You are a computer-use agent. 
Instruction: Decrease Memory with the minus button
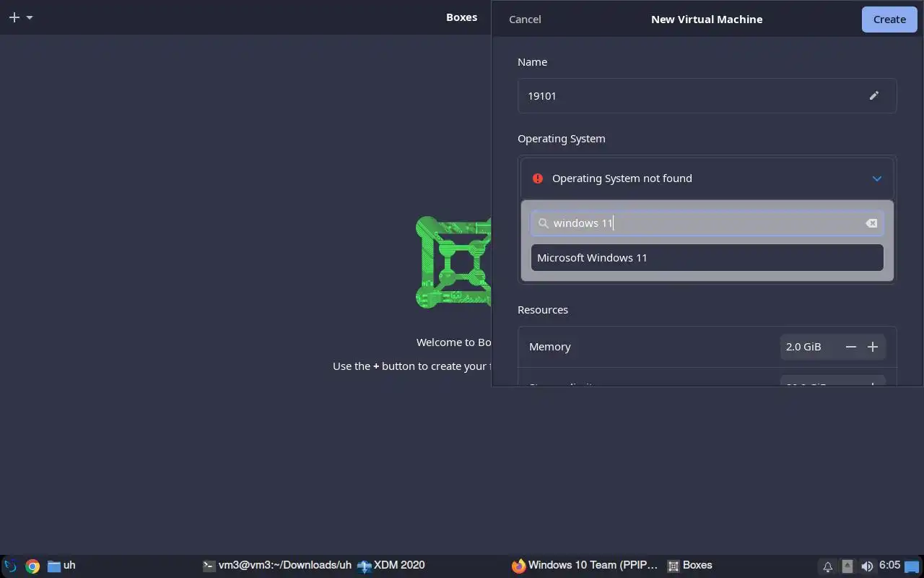click(851, 347)
